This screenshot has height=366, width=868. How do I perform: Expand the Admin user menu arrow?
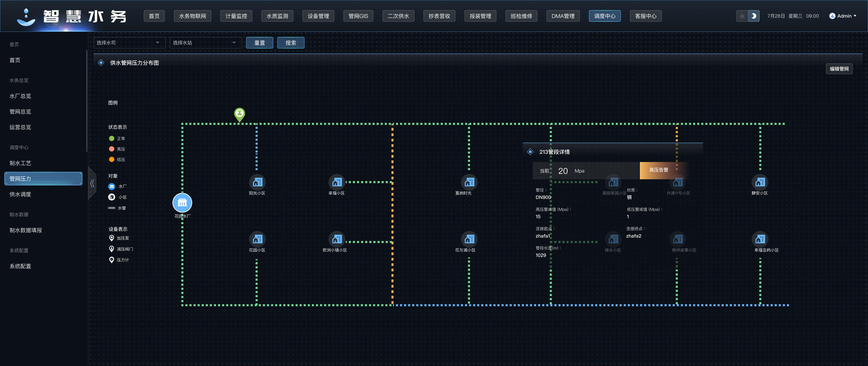pyautogui.click(x=855, y=16)
